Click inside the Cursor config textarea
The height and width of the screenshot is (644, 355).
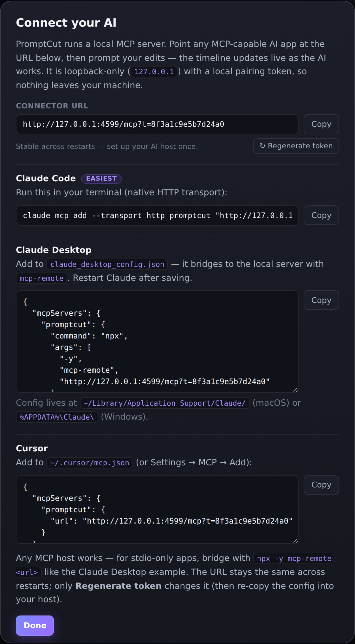[157, 510]
